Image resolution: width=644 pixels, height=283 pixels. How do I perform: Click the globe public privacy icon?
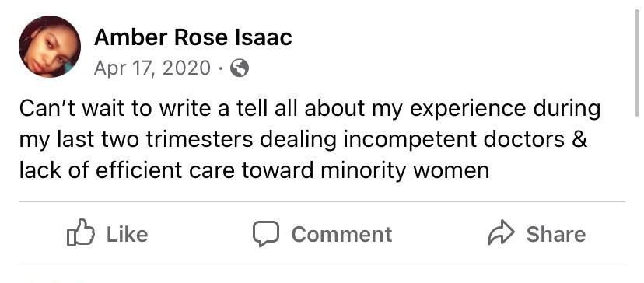click(x=239, y=68)
